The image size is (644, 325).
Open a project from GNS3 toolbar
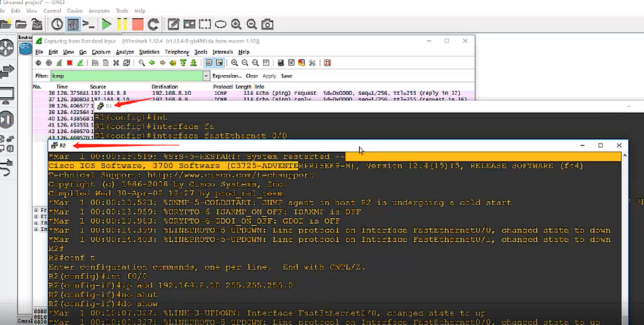tap(21, 24)
